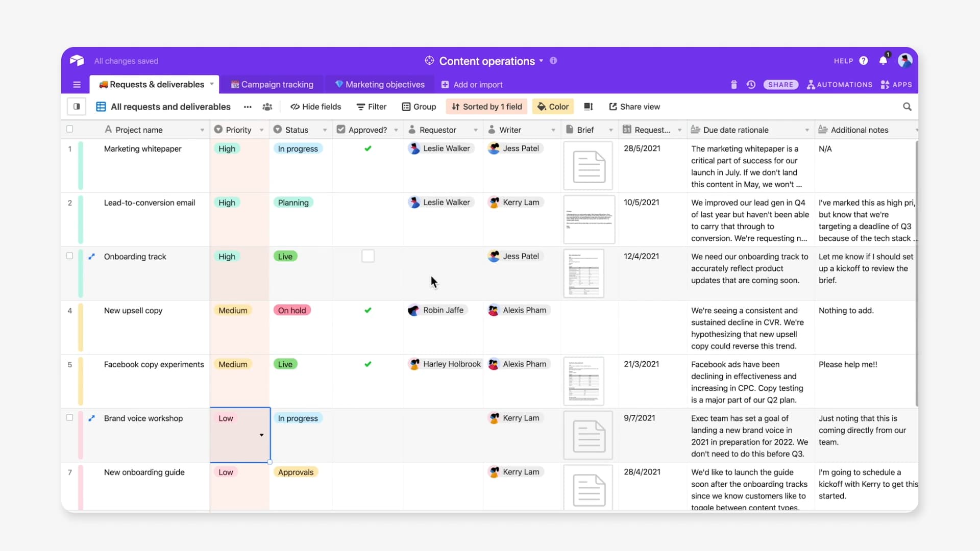980x551 pixels.
Task: Click the Priority field type icon
Action: click(218, 130)
